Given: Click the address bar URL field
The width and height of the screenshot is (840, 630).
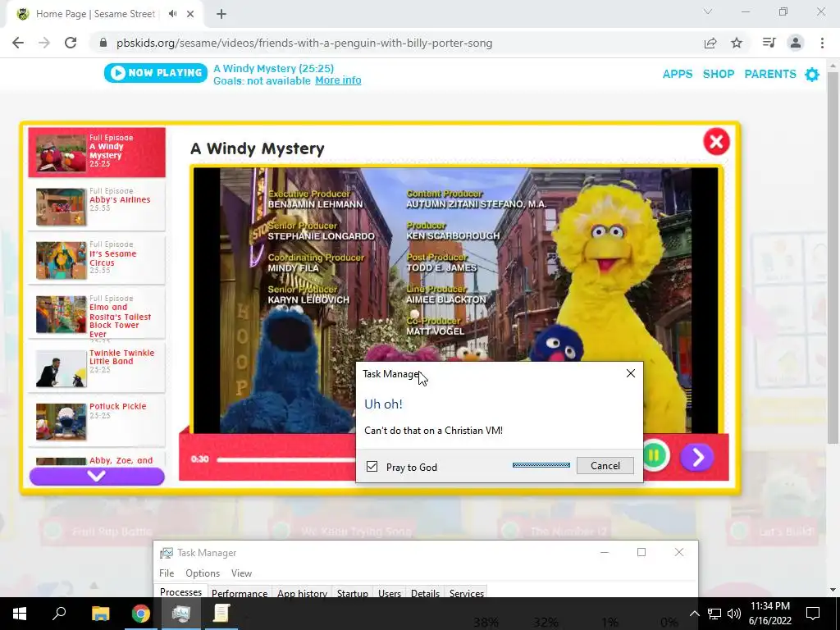Looking at the screenshot, I should coord(304,43).
